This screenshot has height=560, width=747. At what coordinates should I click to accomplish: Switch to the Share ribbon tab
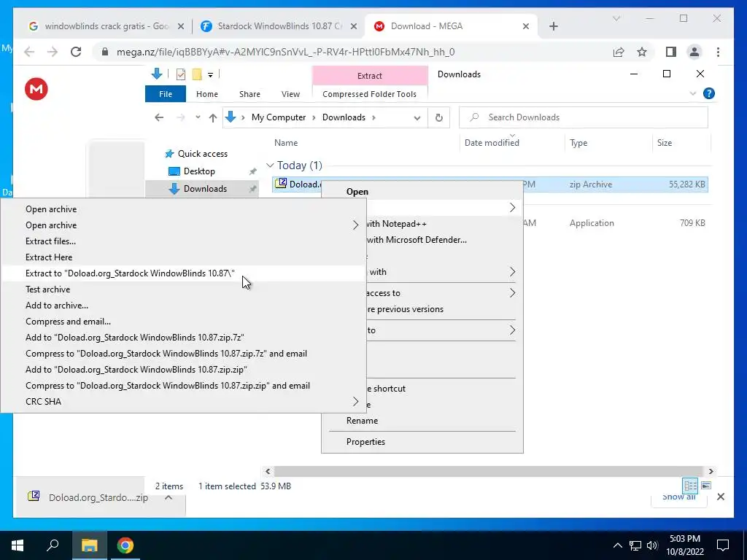249,94
